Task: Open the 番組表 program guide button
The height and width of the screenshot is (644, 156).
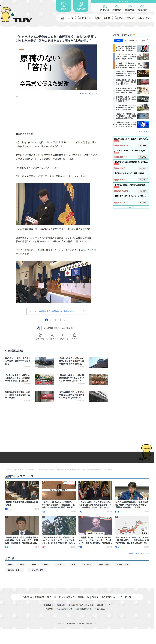Action: tap(64, 6)
